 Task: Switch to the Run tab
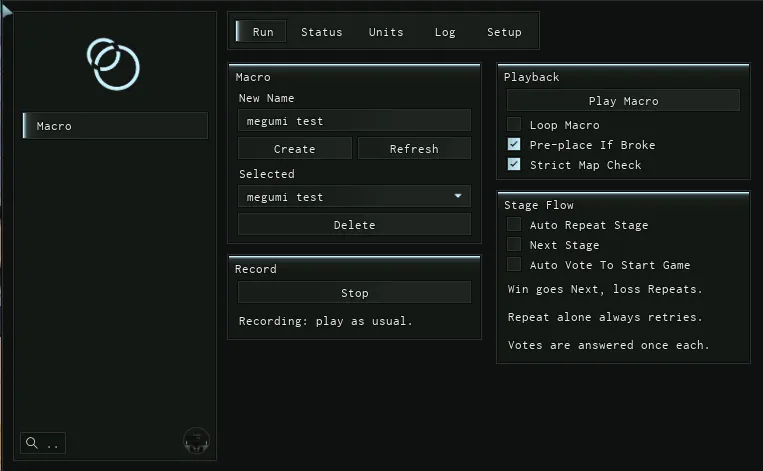[261, 32]
